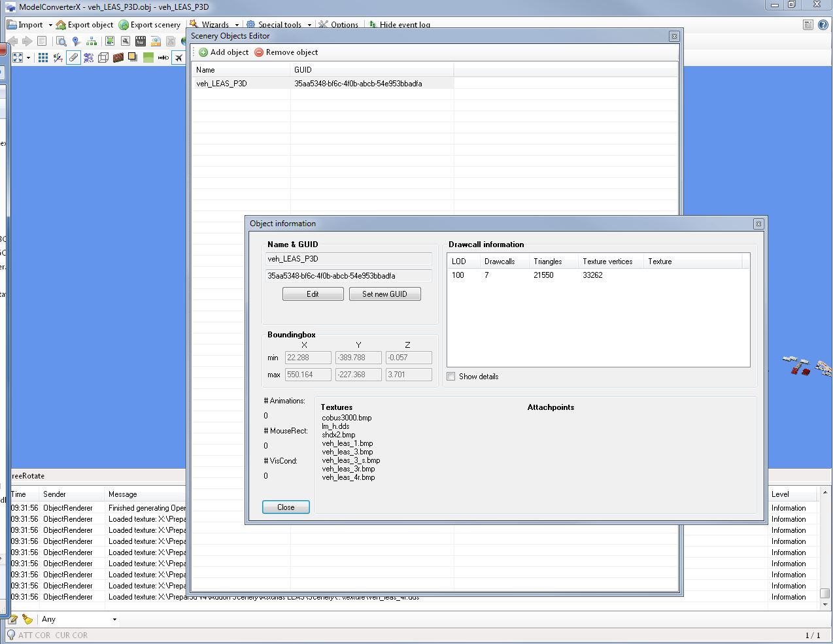Select the Boundingbox min X value field
This screenshot has height=644, width=833.
pyautogui.click(x=307, y=358)
